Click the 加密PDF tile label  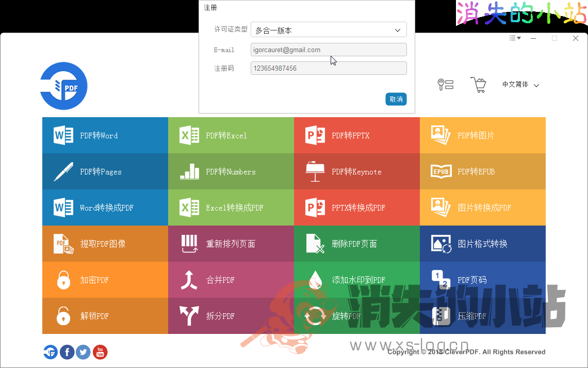94,280
